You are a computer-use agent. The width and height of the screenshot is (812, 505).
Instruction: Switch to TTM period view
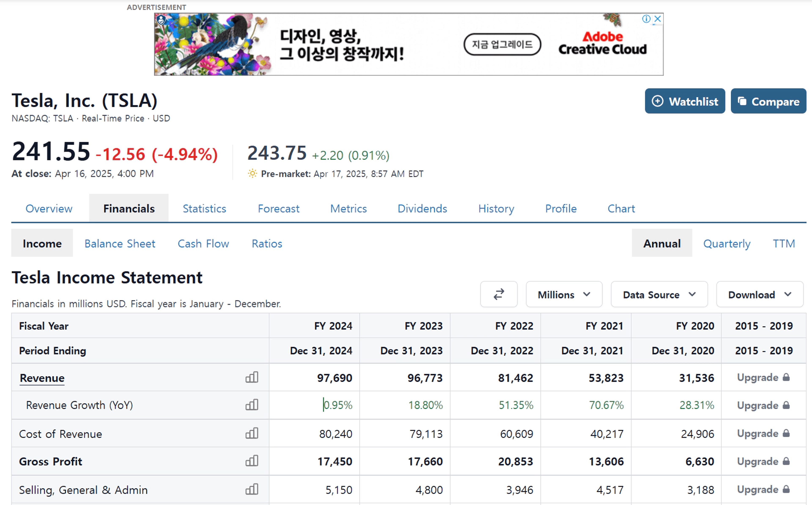click(784, 243)
